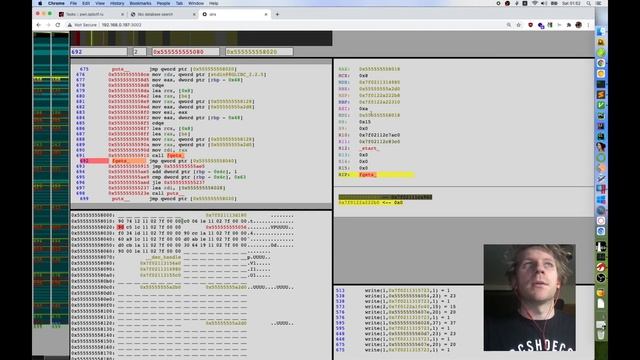Click the address bar URL
640x360 pixels.
coord(121,25)
